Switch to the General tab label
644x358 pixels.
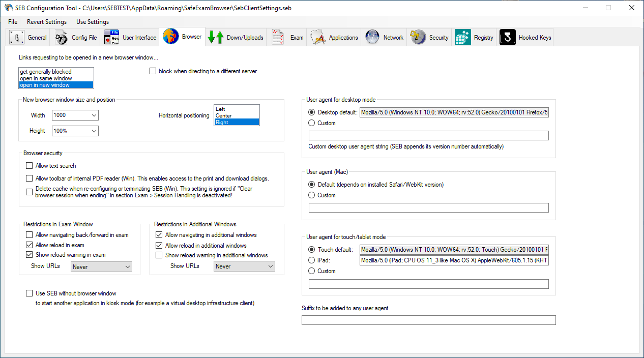click(37, 38)
